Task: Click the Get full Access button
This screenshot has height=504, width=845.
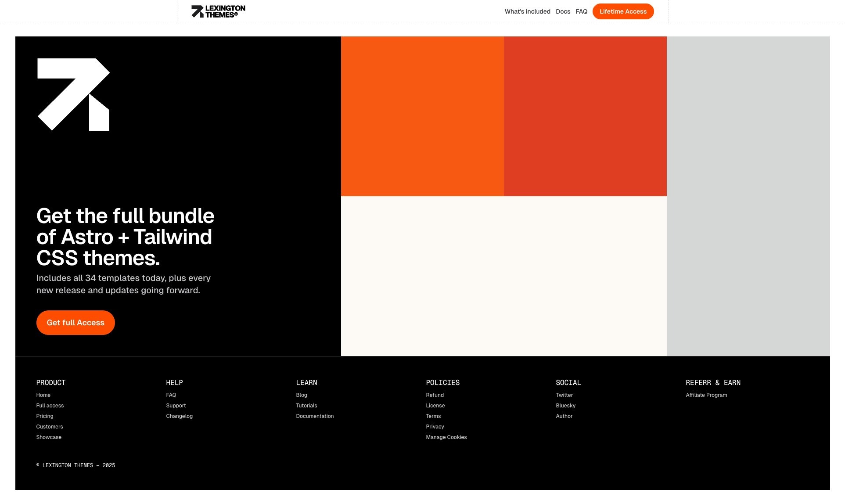Action: 75,322
